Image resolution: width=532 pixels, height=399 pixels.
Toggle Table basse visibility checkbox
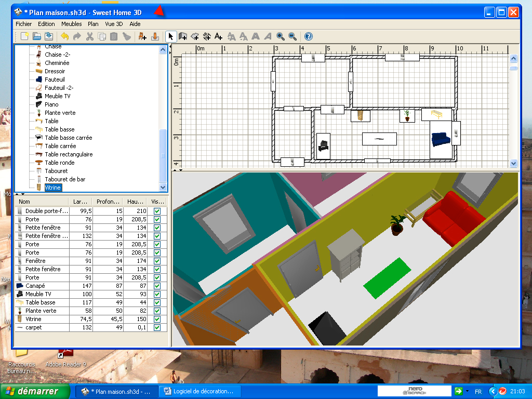157,302
